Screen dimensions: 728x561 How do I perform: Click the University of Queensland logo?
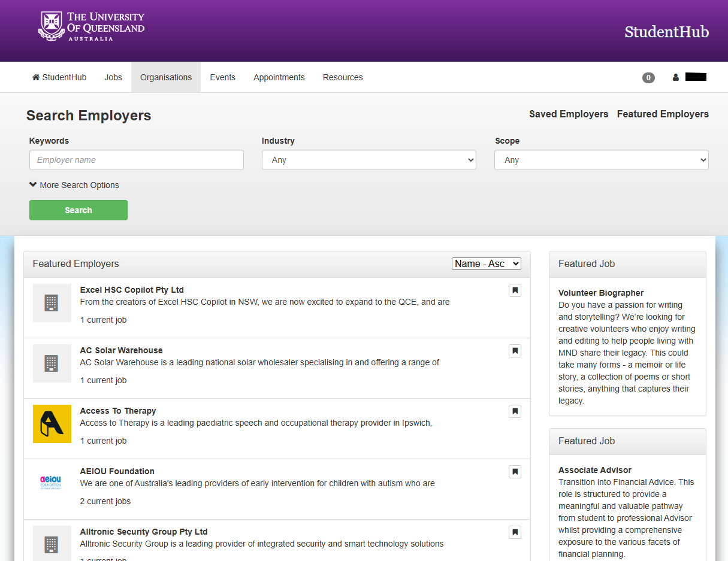pyautogui.click(x=92, y=26)
